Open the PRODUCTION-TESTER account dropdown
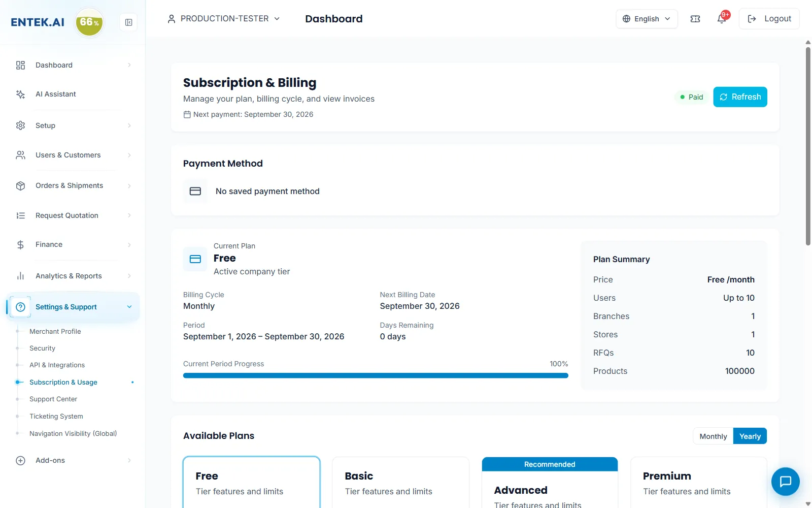 [x=224, y=19]
